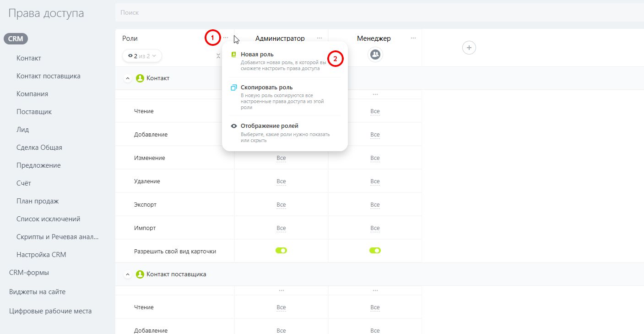Toggle Менеджер's own card view switch
644x334 pixels.
pyautogui.click(x=375, y=251)
